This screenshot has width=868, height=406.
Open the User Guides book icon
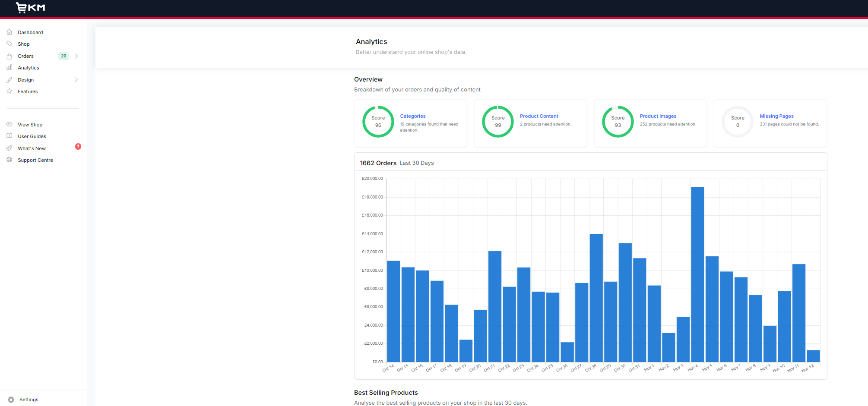(x=10, y=136)
